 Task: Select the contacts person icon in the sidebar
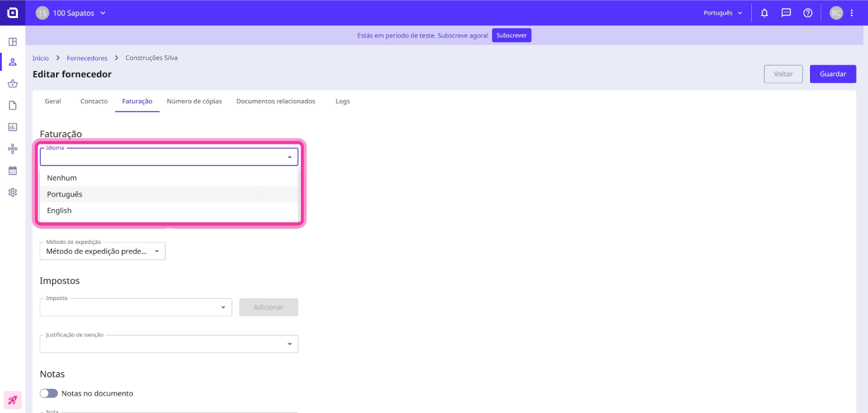click(13, 62)
